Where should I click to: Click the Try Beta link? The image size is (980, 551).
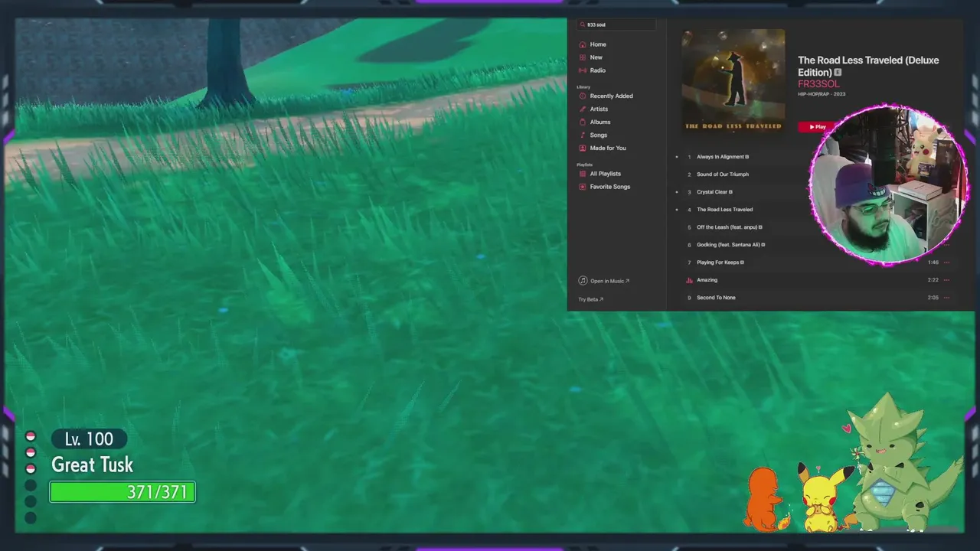tap(590, 299)
